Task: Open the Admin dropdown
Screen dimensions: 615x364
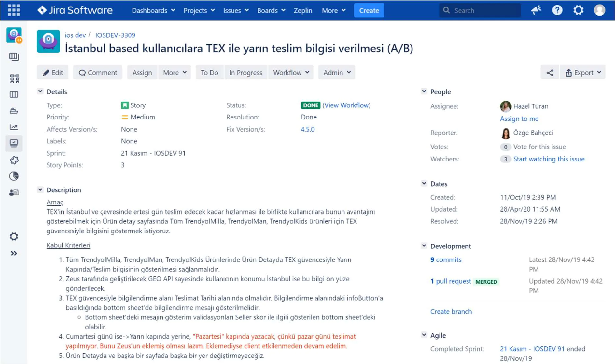Action: pos(337,73)
